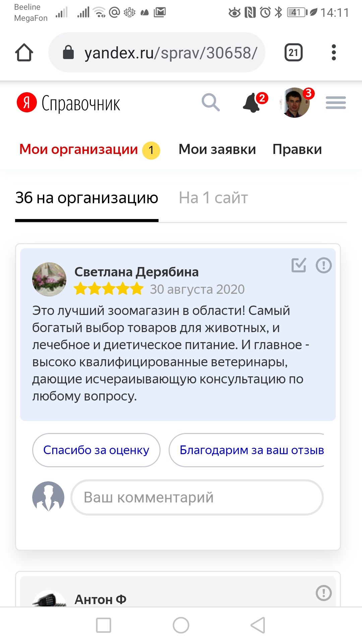Choose 'Благодарим за ваш отзыв' quick reply

[x=247, y=450]
